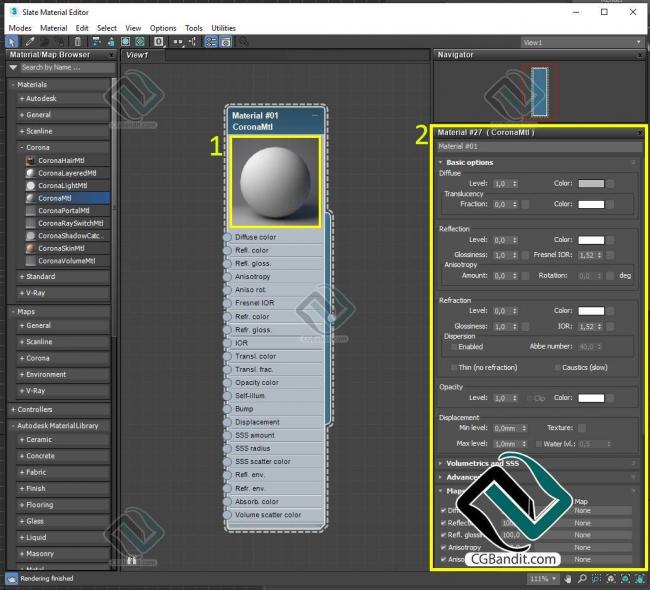Toggle the Opacity Clip checkbox
The width and height of the screenshot is (650, 590).
coord(529,398)
